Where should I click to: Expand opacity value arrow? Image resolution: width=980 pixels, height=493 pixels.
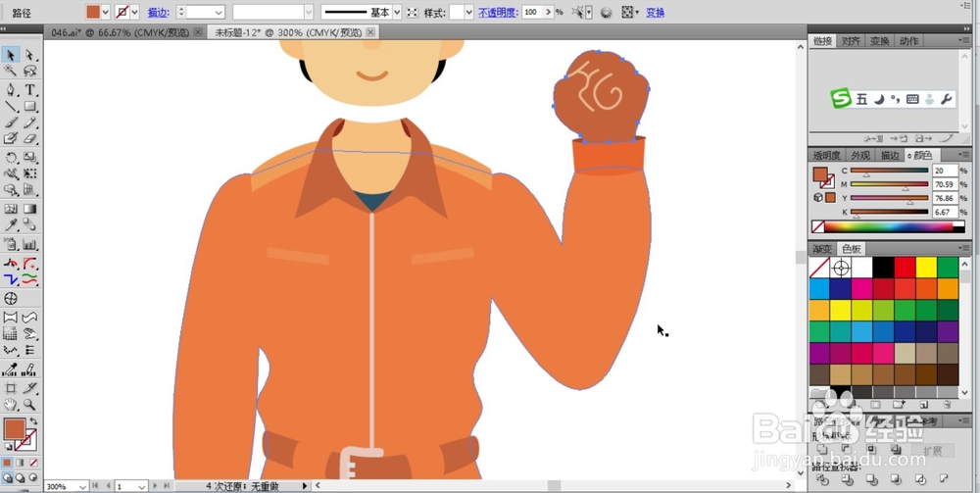point(549,13)
